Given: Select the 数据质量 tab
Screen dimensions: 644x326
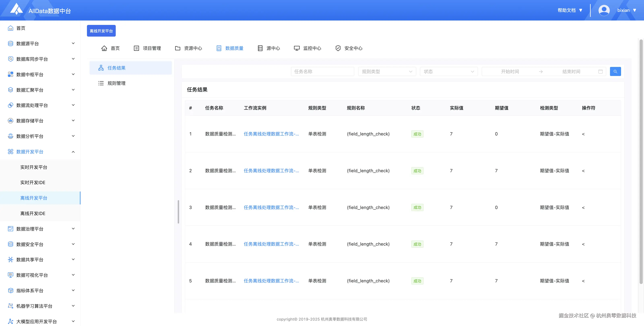Looking at the screenshot, I should pos(230,48).
